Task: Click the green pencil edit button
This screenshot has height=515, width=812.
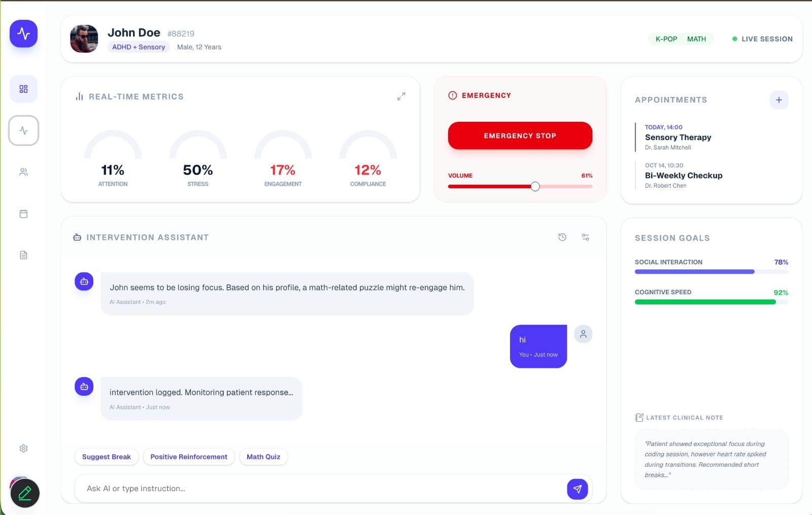Action: point(25,491)
